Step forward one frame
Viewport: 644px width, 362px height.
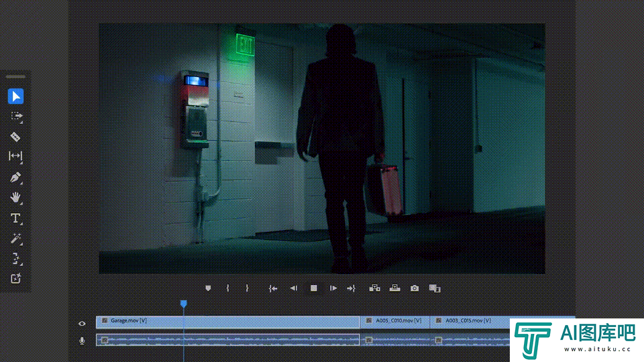click(333, 288)
